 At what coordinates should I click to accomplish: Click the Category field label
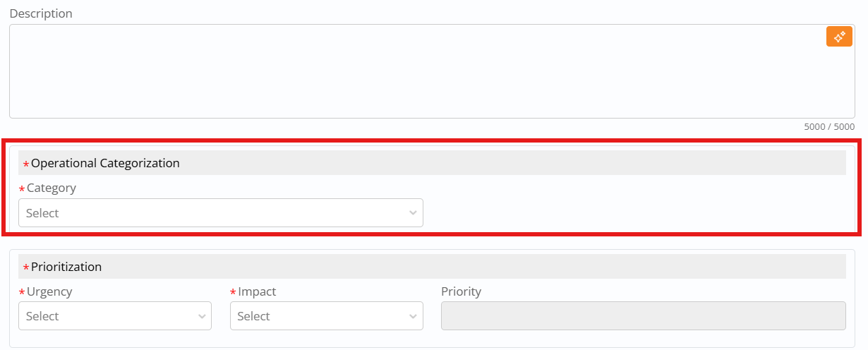(x=52, y=188)
